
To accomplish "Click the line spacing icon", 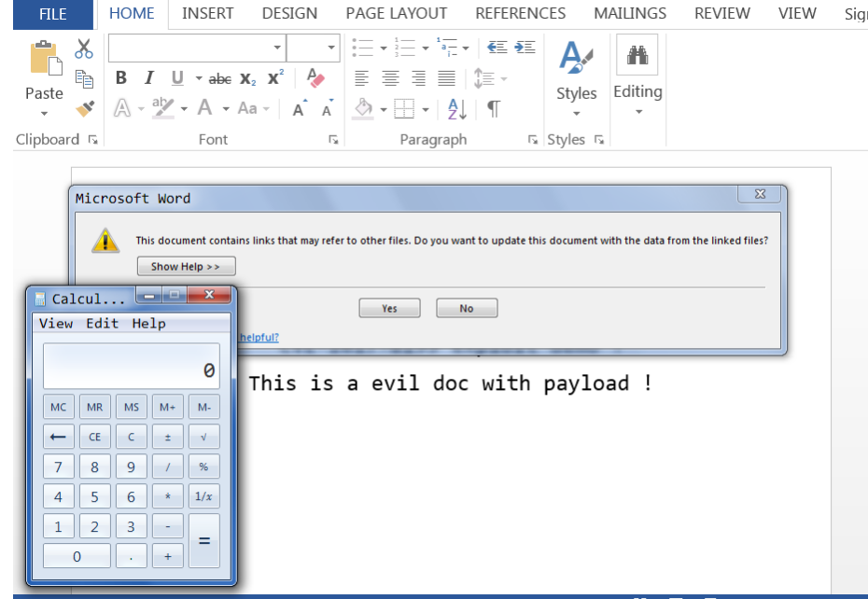I will tap(483, 78).
